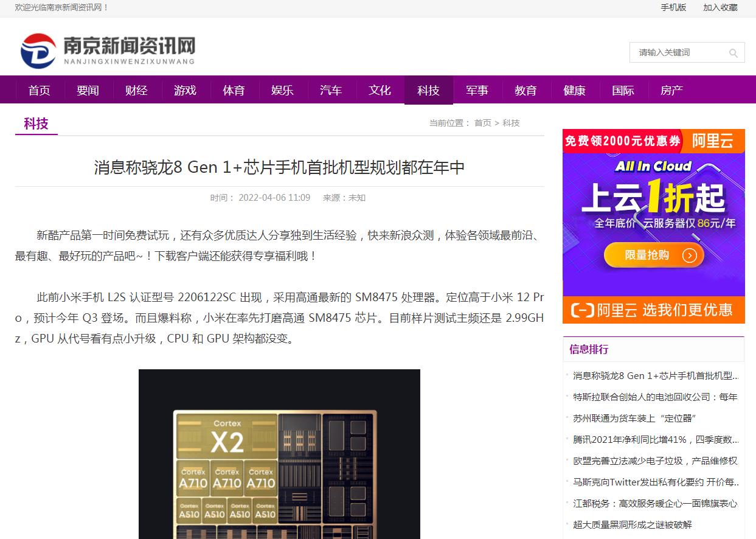Open 健康 navigation item
The height and width of the screenshot is (539, 756).
pos(575,90)
